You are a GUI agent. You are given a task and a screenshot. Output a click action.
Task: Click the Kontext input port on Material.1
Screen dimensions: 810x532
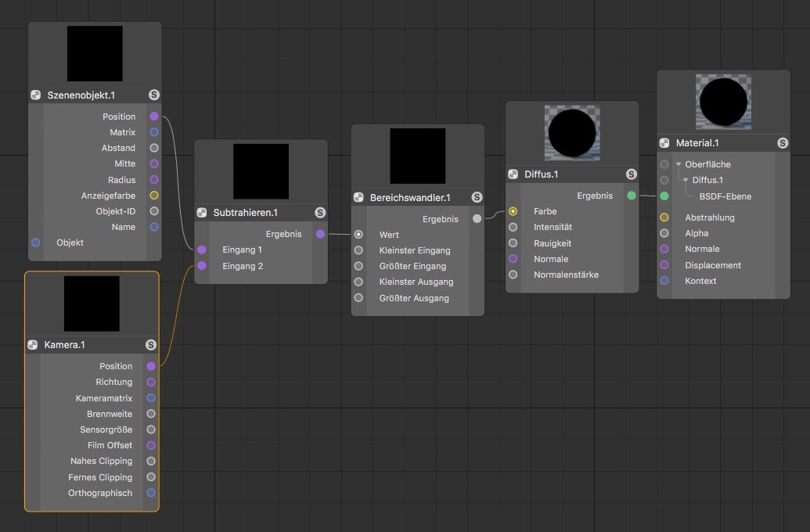point(664,281)
